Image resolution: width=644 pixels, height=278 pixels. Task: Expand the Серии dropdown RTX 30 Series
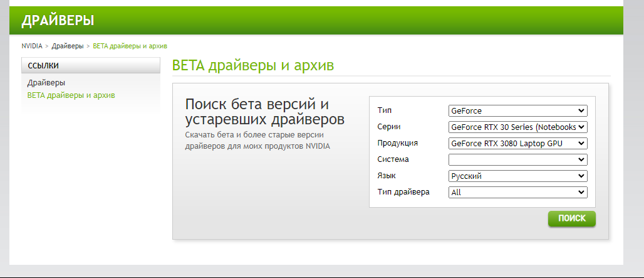coord(518,127)
